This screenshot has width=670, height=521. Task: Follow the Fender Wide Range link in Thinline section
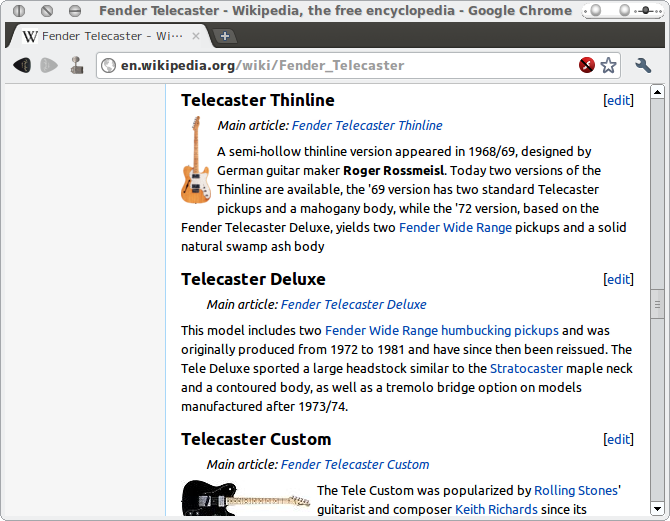[455, 227]
